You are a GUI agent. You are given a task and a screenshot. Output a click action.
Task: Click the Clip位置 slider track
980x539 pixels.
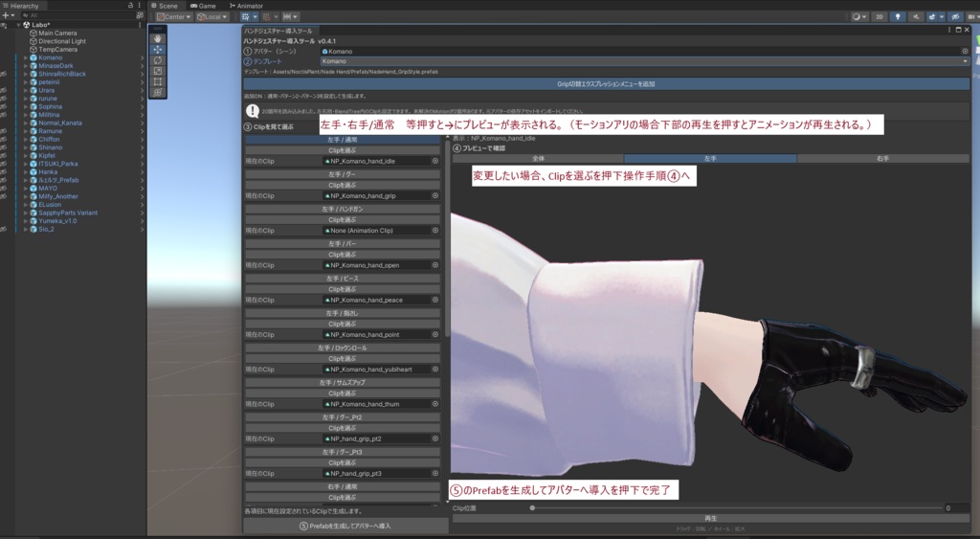pyautogui.click(x=736, y=507)
